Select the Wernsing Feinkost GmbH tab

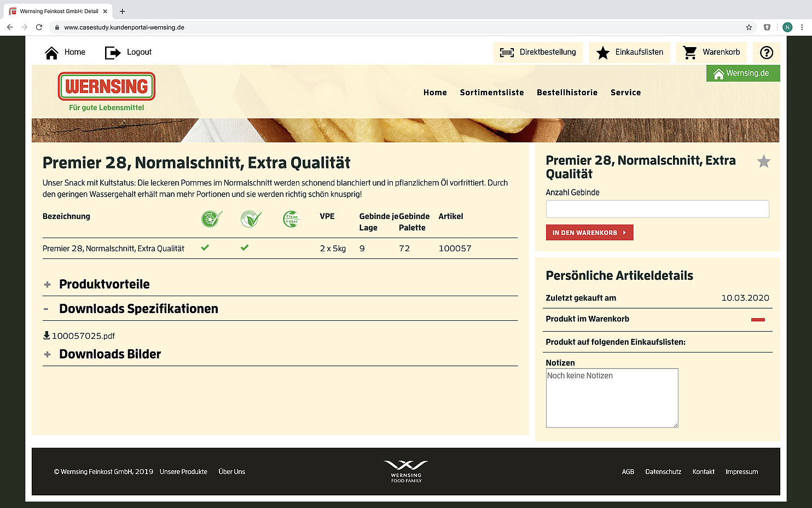(x=59, y=11)
